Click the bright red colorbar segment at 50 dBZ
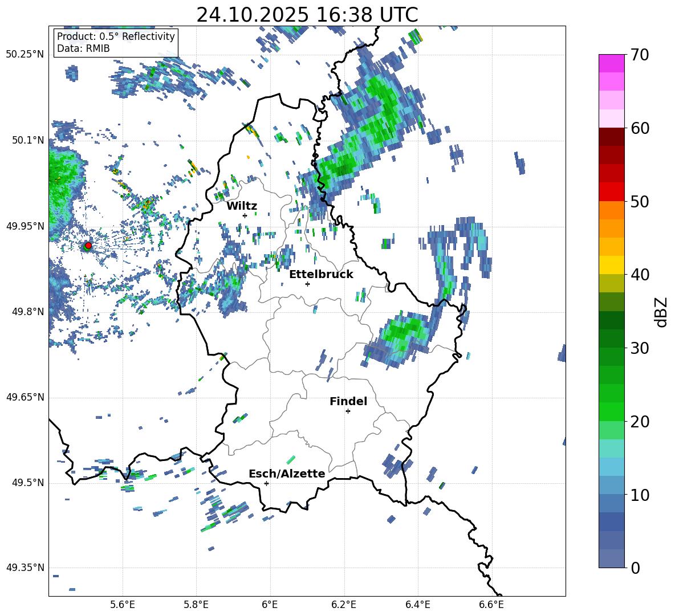Viewport: 675px width, 616px height. (x=612, y=192)
